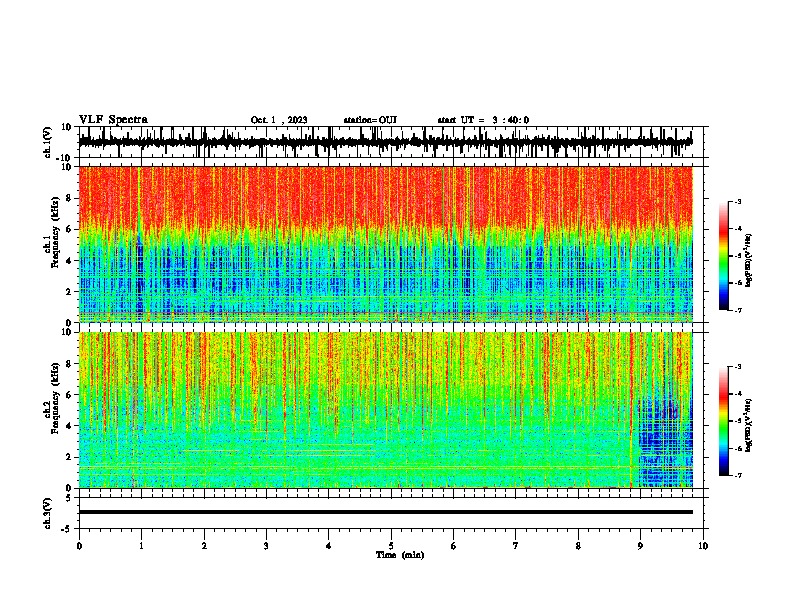Click the flat ch.3 voltage trace line

pyautogui.click(x=385, y=512)
